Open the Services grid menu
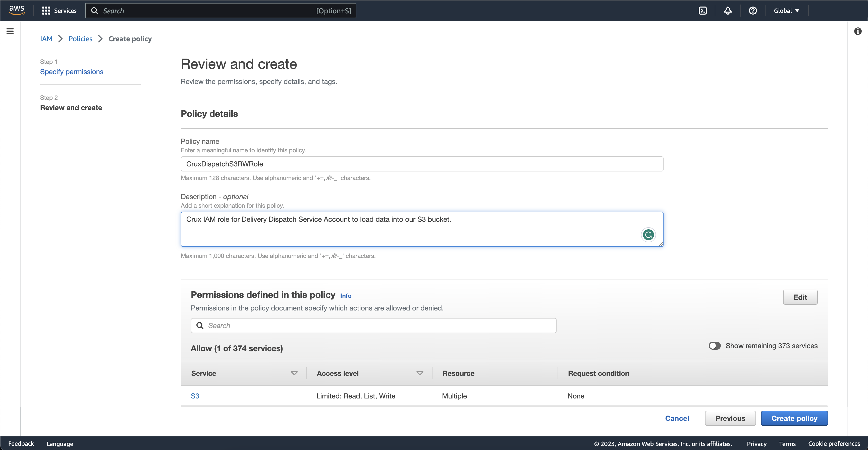This screenshot has width=868, height=450. [x=59, y=11]
